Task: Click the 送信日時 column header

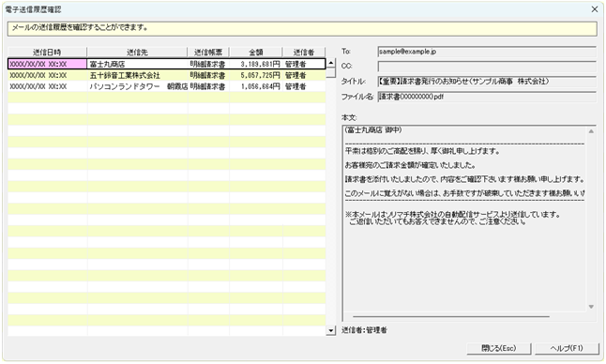Action: click(47, 53)
